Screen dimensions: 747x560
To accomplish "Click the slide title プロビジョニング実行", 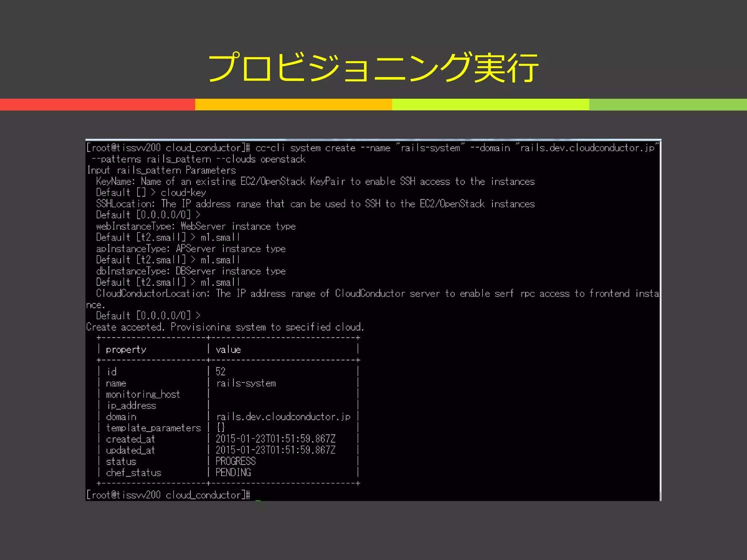I will 373,67.
